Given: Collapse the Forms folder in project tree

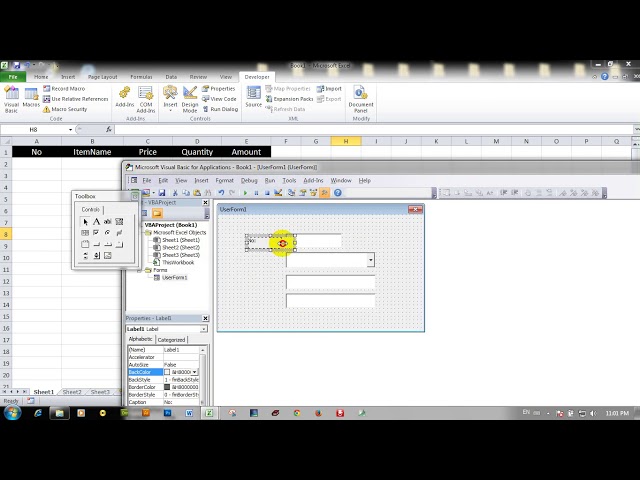Looking at the screenshot, I should coord(140,270).
